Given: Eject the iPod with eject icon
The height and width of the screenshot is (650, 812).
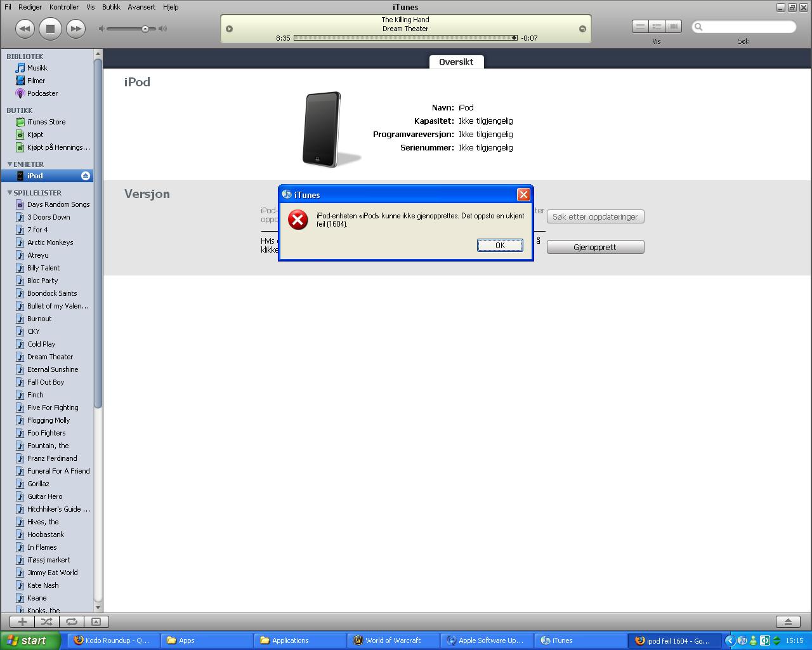Looking at the screenshot, I should click(86, 176).
